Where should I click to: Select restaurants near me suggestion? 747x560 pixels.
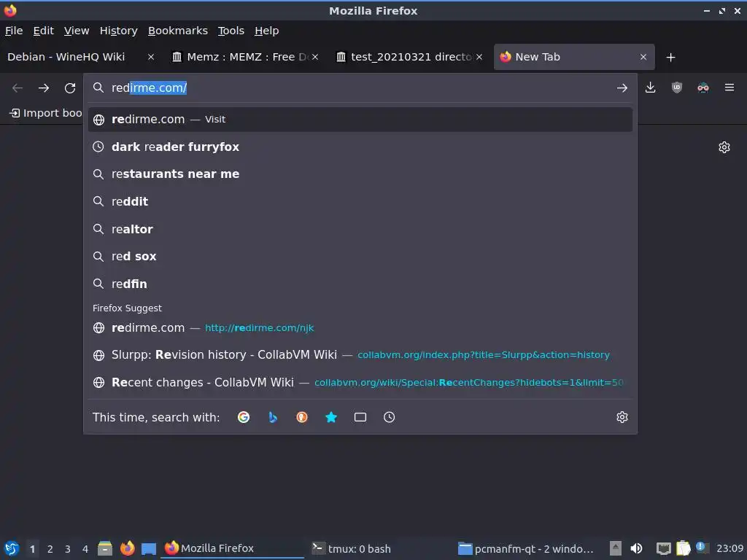[360, 174]
